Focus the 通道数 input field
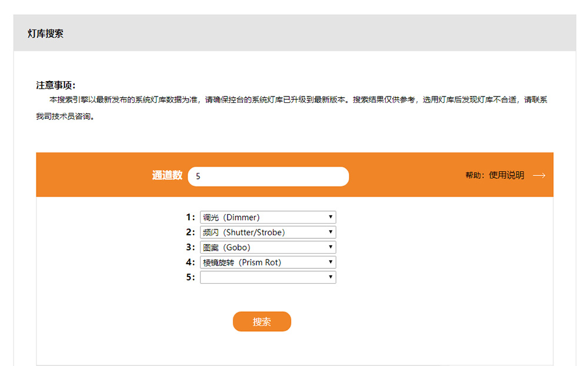 pos(268,176)
